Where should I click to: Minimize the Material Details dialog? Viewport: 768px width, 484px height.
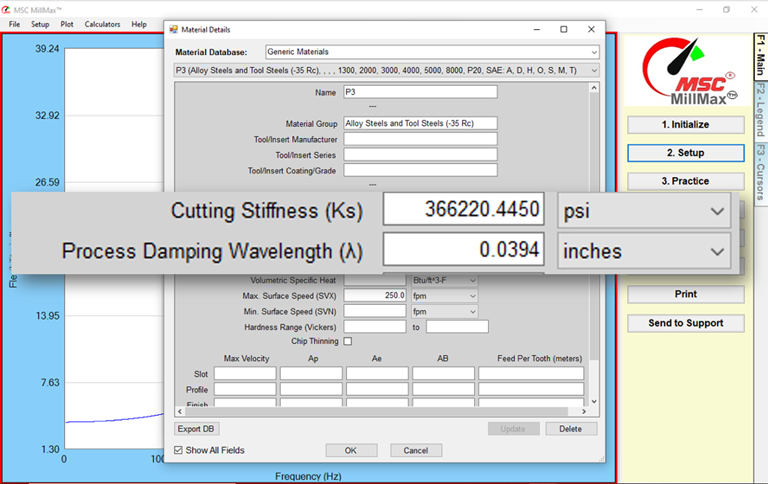537,29
